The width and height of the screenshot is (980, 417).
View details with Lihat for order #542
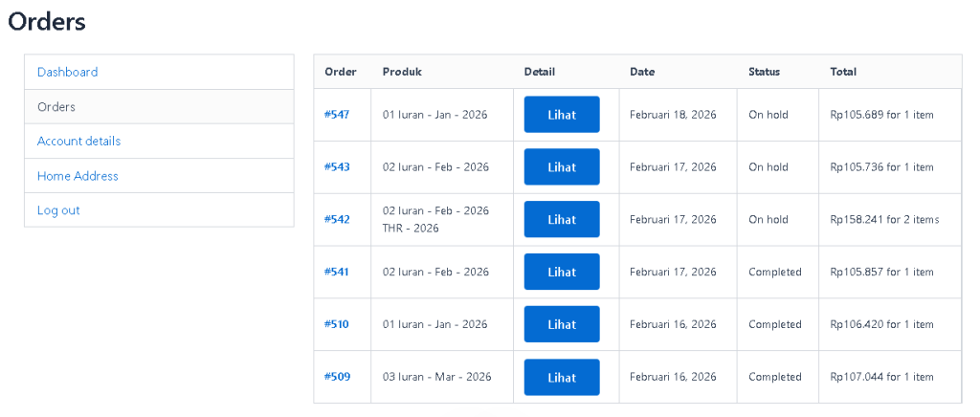click(562, 220)
